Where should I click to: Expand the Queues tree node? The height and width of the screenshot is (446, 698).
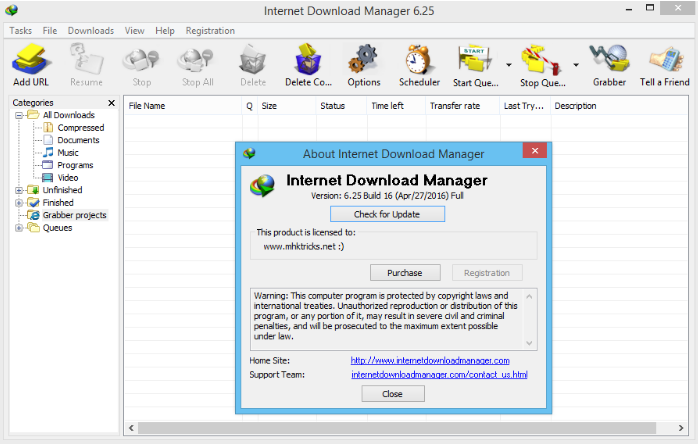[x=19, y=228]
